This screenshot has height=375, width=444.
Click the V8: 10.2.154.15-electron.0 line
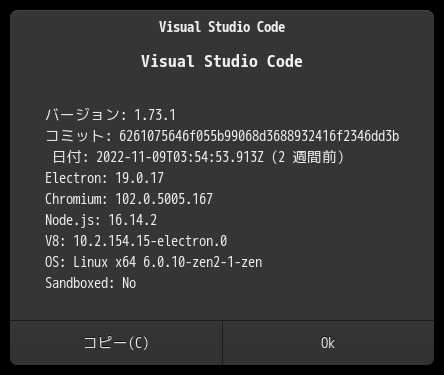tap(136, 241)
